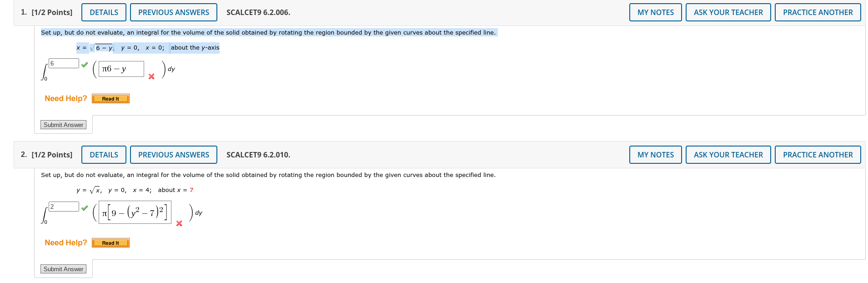Click the integrand input box showing π6−y
868x283 pixels.
(120, 69)
